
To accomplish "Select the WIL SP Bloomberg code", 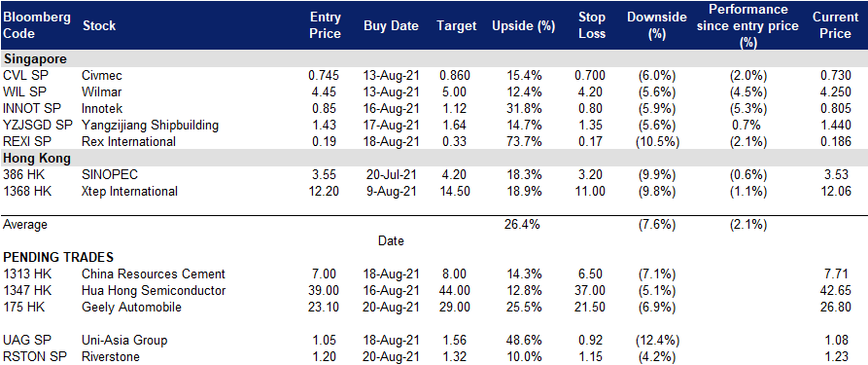I will pos(23,91).
